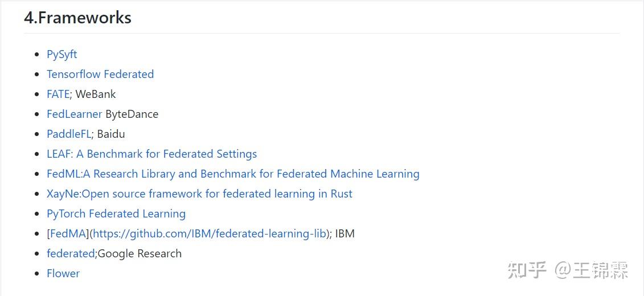644x296 pixels.
Task: Click the Baidu text beside PaddleFL
Action: [111, 134]
